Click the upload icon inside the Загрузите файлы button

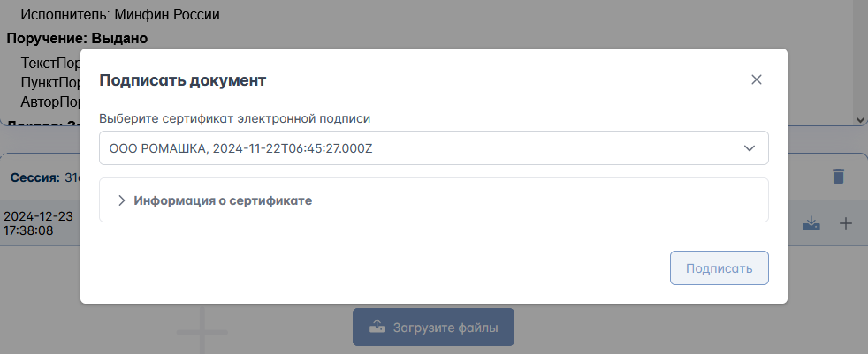click(x=377, y=327)
